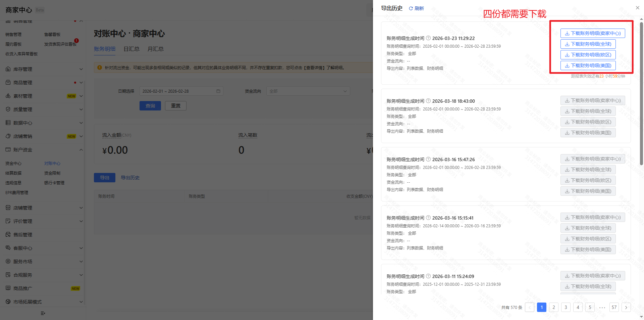Switch to the 日汇总 tab
The height and width of the screenshot is (320, 644).
click(131, 49)
